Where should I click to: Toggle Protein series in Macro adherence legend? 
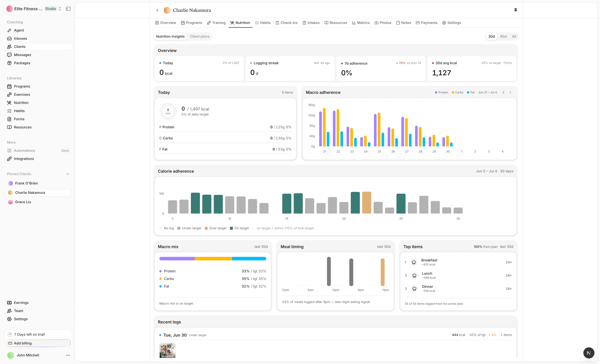pyautogui.click(x=441, y=92)
